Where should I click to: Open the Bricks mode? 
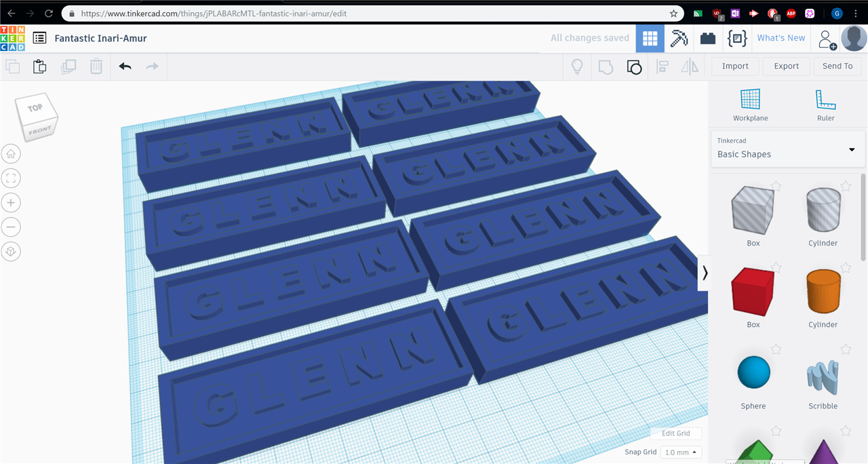pyautogui.click(x=708, y=39)
